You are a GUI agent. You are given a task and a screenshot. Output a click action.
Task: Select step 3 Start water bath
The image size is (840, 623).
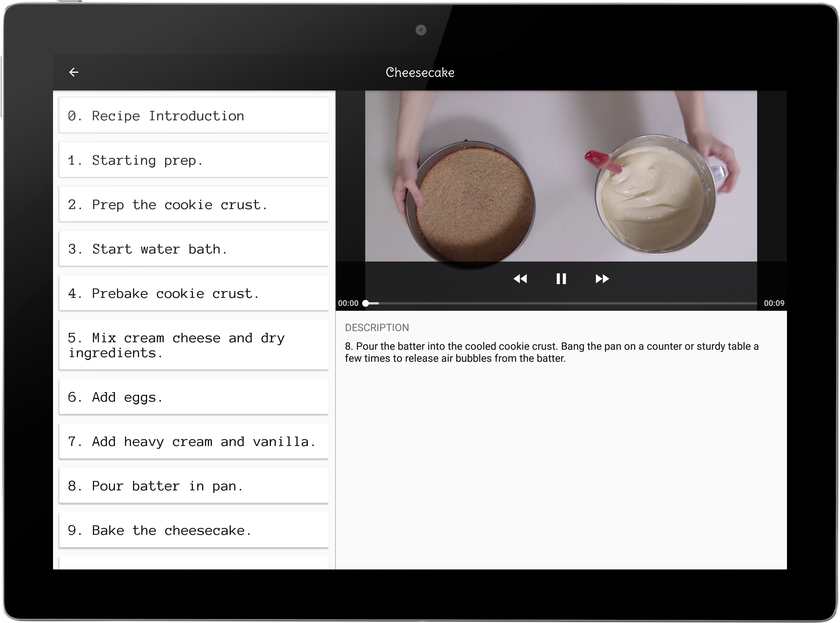194,249
